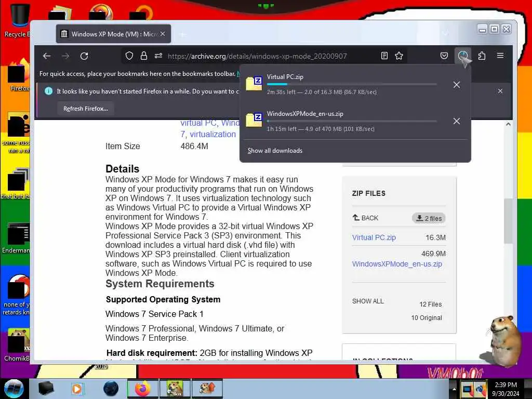Screen dimensions: 532x399
Task: Dismiss the refresh Firefox notification bar
Action: click(500, 91)
